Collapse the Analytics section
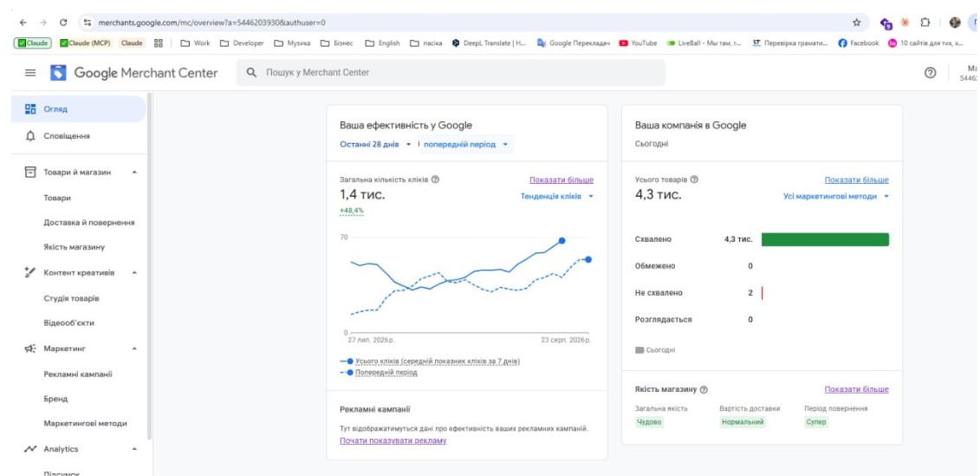This screenshot has height=476, width=980. point(134,449)
